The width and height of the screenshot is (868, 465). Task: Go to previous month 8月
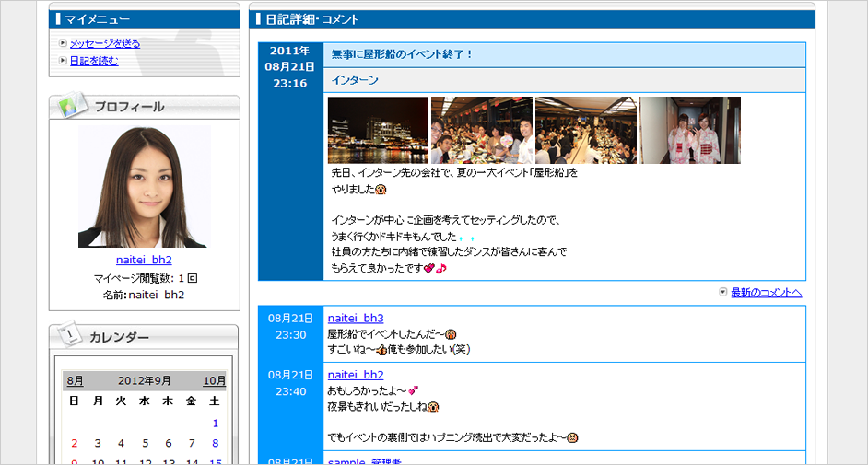coord(75,381)
